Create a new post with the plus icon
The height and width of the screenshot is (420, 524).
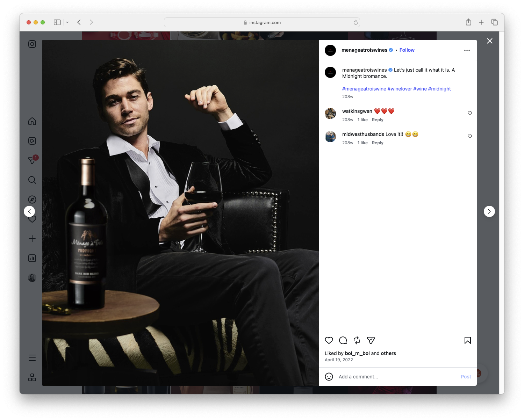click(32, 239)
